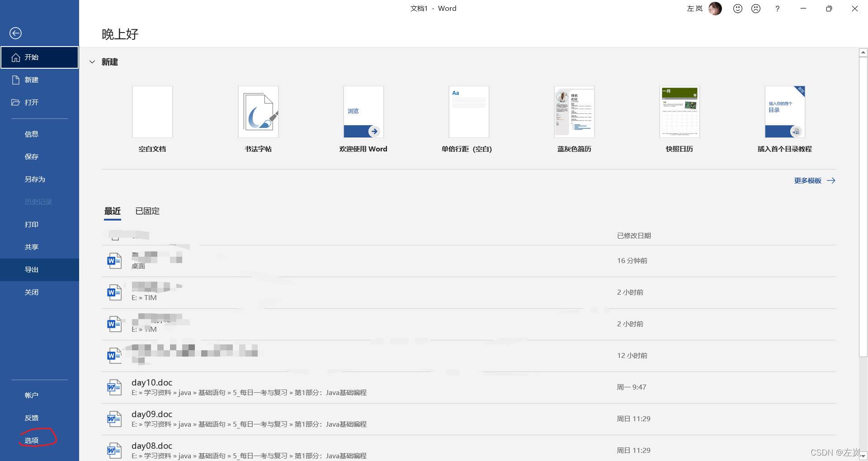The width and height of the screenshot is (868, 461).
Task: Click the 左岚 user name
Action: coord(695,9)
